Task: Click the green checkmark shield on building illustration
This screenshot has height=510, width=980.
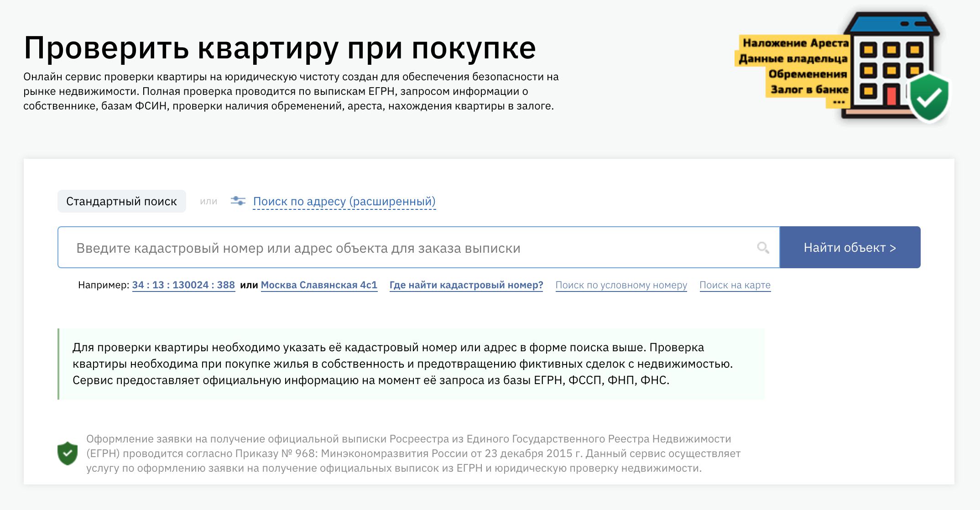Action: click(x=929, y=97)
